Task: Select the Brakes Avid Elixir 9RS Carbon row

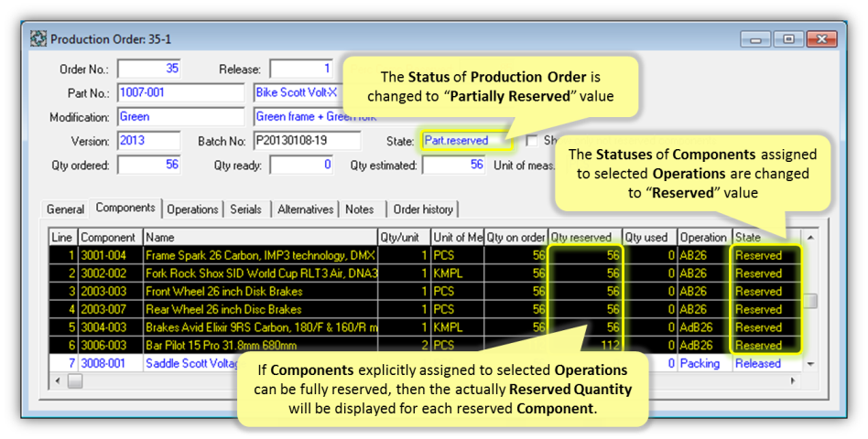Action: 425,327
